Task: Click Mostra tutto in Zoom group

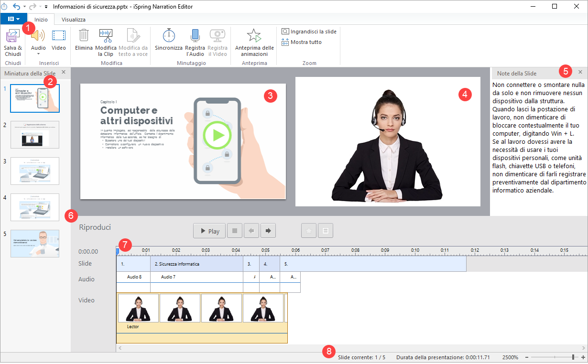Action: click(302, 42)
